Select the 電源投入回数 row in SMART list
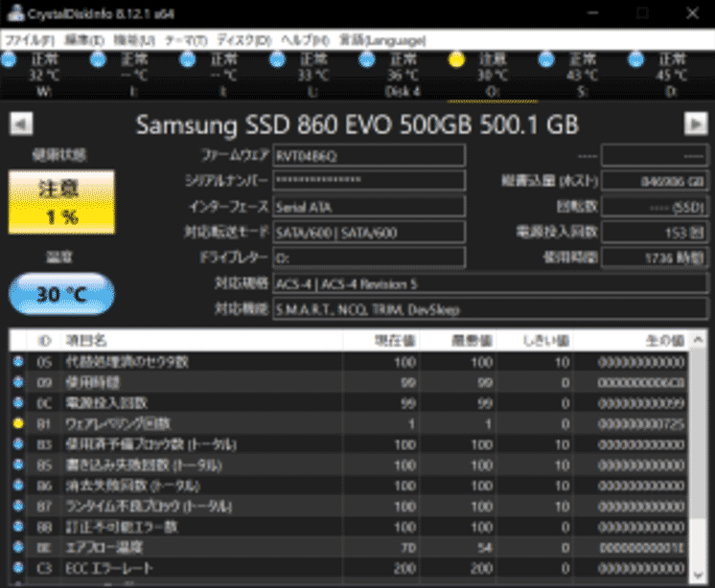The image size is (715, 588). pos(348,403)
